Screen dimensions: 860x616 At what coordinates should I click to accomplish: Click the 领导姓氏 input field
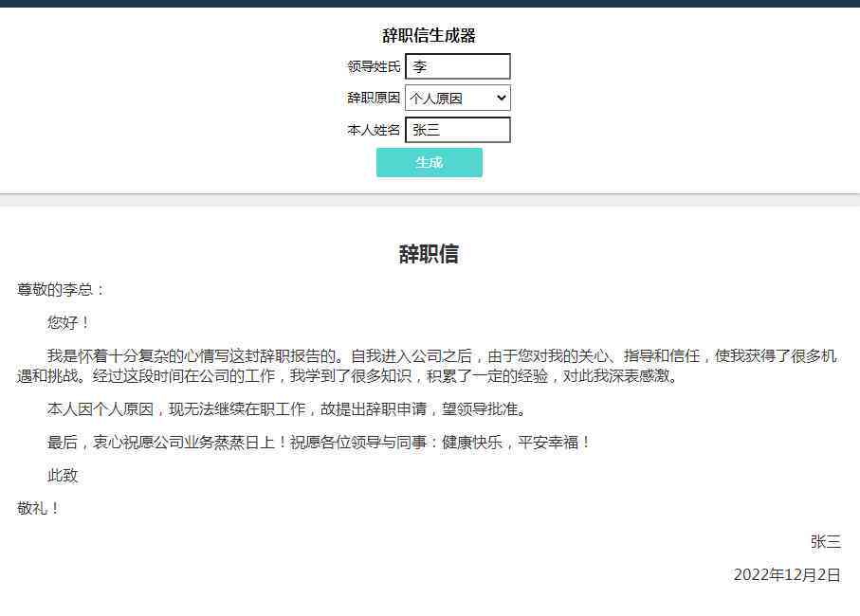point(457,66)
